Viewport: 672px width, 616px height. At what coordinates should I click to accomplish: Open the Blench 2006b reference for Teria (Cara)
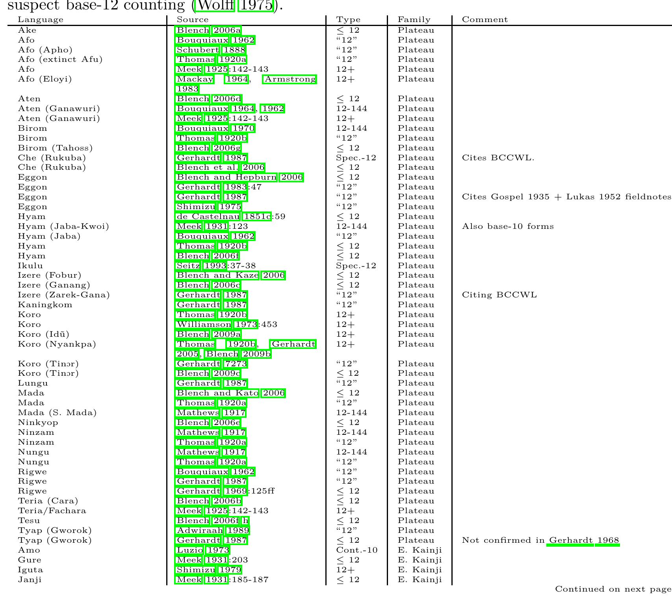[209, 501]
